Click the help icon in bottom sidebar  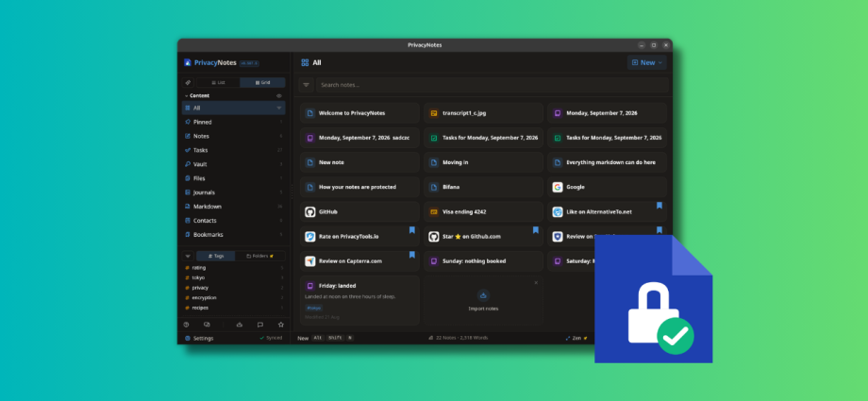[x=187, y=325]
